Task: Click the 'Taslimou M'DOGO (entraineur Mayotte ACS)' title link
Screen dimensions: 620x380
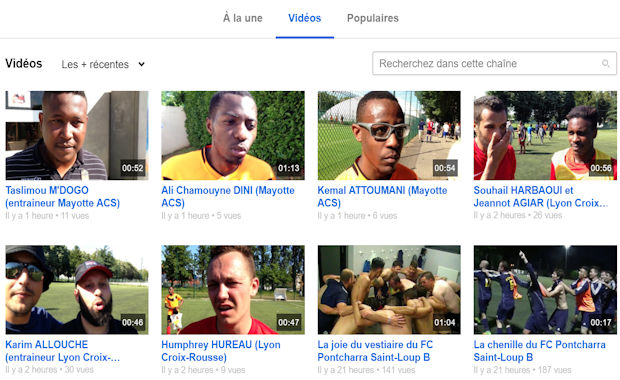Action: pyautogui.click(x=62, y=197)
